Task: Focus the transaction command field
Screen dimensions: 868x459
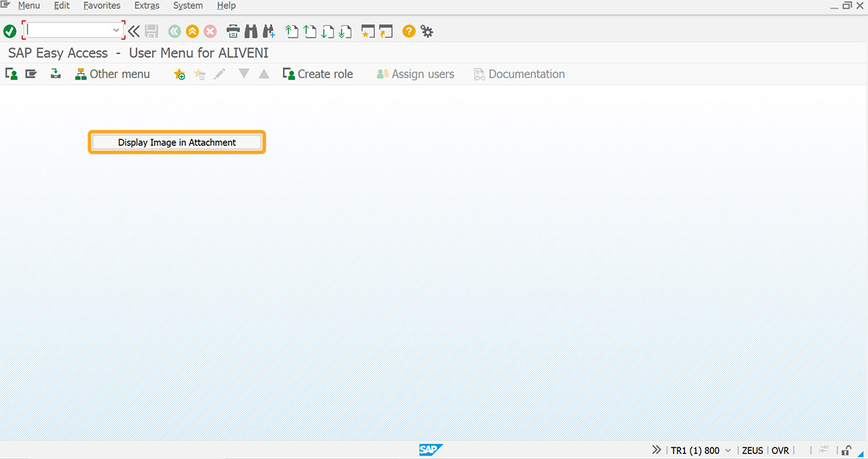Action: point(68,30)
